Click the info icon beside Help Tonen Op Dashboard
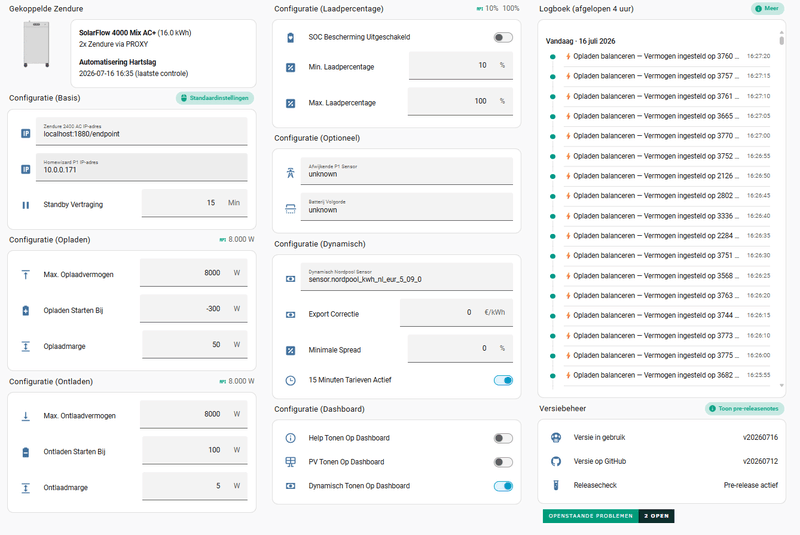Viewport: 800px width, 535px height. point(290,438)
